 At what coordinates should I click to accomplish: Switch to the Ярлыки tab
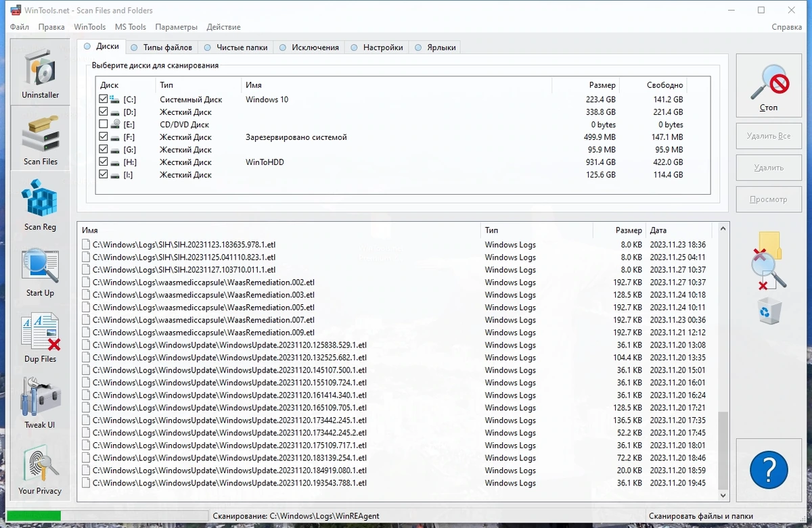(435, 47)
